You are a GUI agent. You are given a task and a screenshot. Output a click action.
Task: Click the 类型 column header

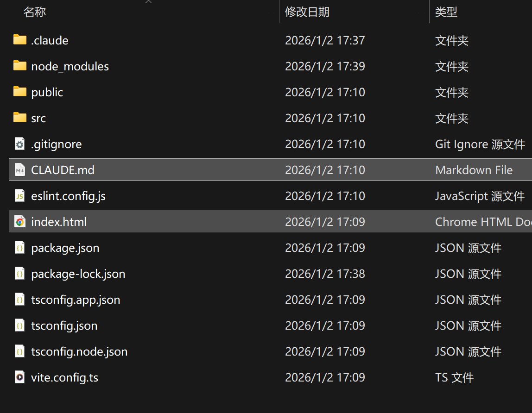(446, 12)
